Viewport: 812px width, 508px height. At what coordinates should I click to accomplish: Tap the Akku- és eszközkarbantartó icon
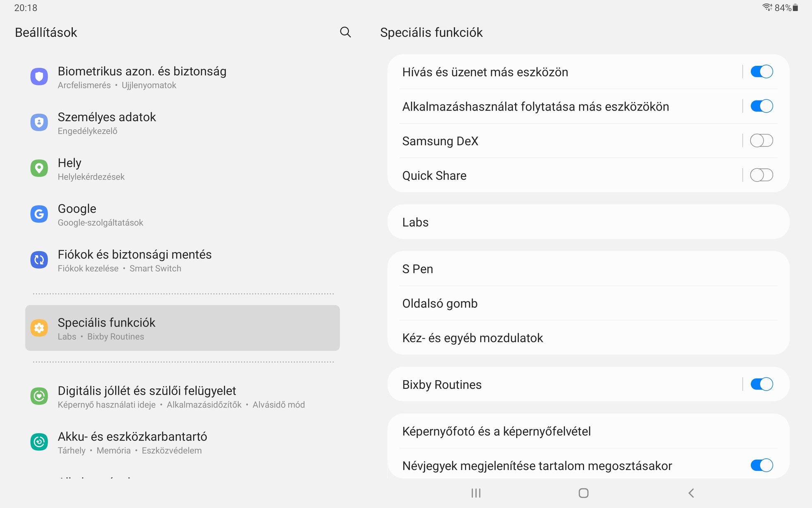[39, 442]
